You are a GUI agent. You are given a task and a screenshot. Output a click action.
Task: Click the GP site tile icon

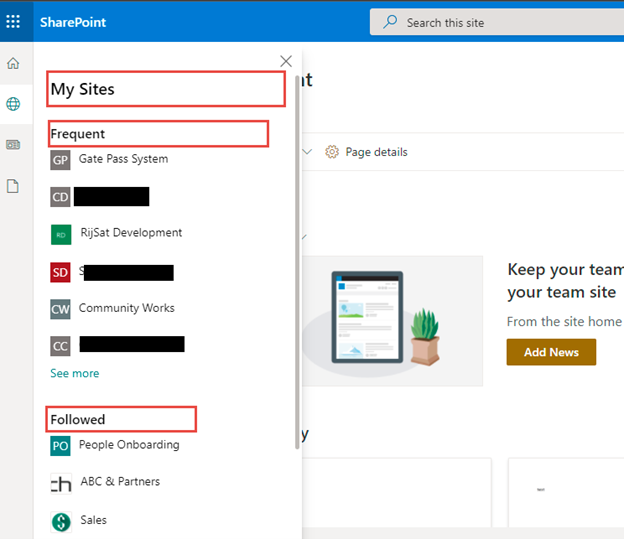pos(60,160)
